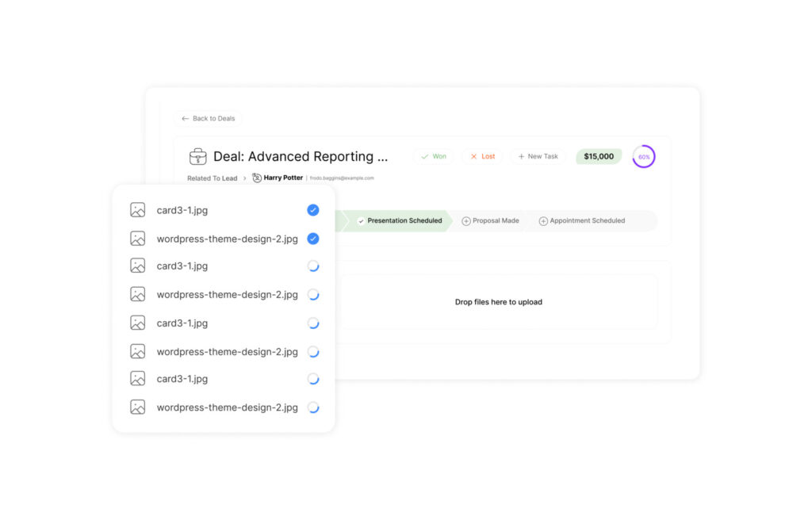The height and width of the screenshot is (520, 812).
Task: Click the briefcase icon beside the deal title
Action: 197,156
